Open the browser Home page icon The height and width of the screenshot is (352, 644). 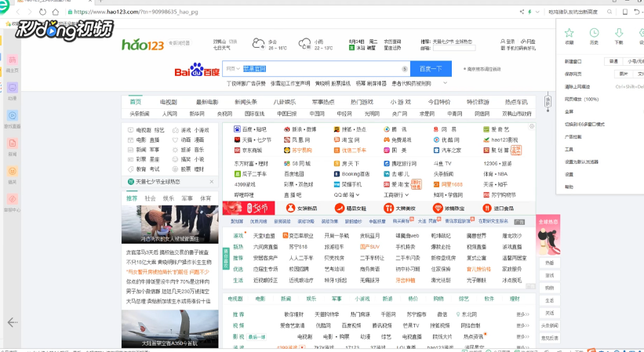[x=56, y=12]
